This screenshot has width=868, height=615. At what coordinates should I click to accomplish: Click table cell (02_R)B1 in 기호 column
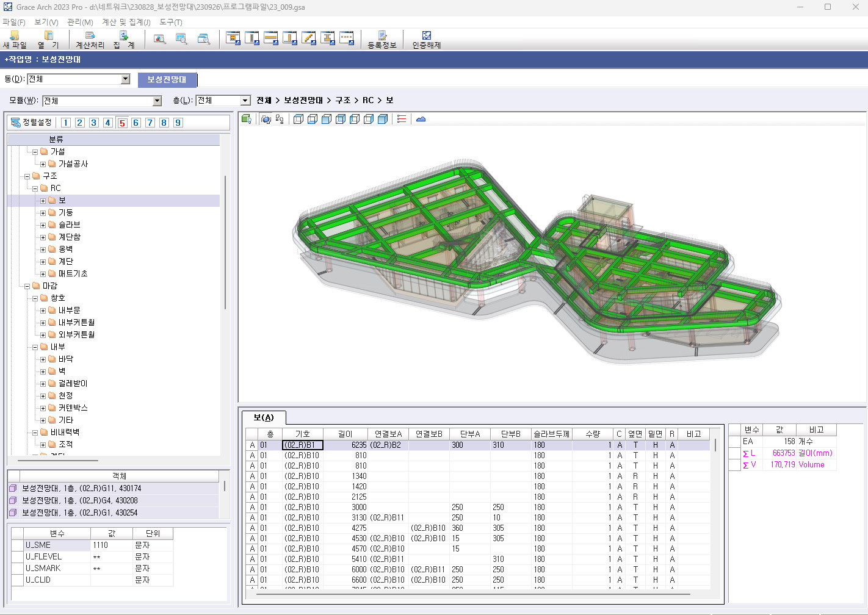tap(303, 445)
